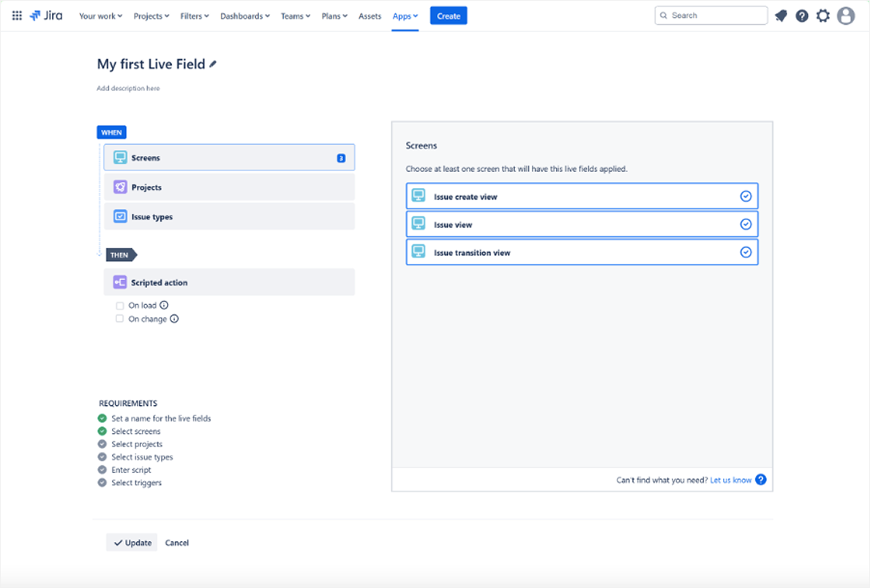The width and height of the screenshot is (870, 588).
Task: Enable the On load checkbox
Action: [x=119, y=306]
